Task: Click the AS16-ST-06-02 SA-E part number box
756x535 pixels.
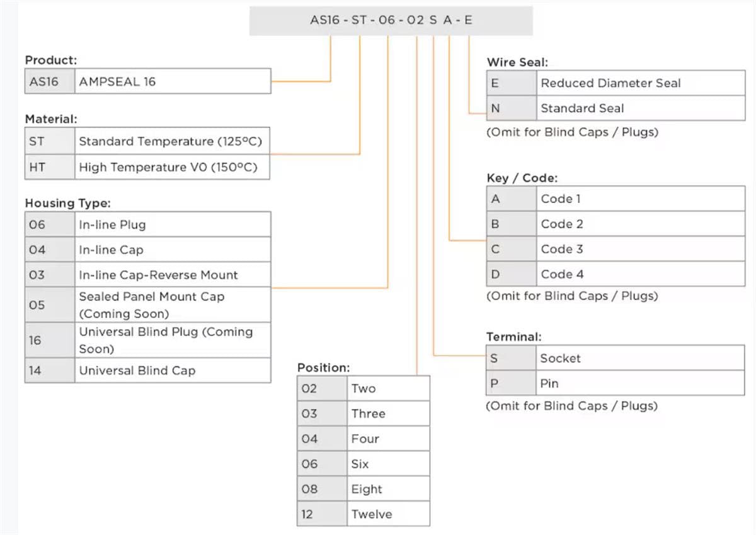Action: 391,21
